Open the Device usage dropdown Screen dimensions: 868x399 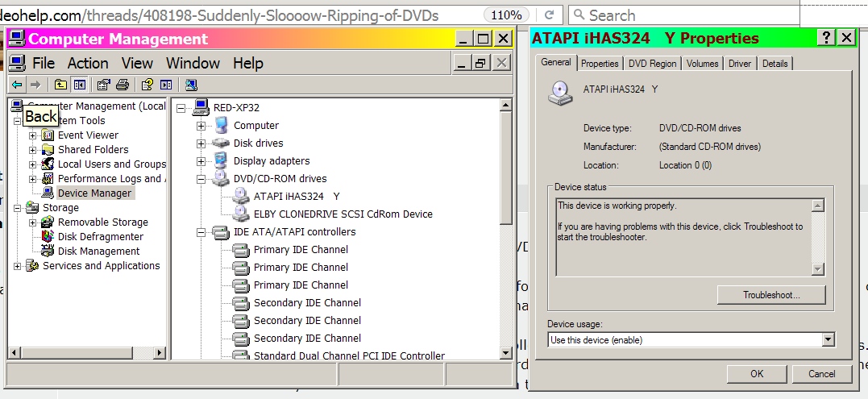click(x=829, y=340)
